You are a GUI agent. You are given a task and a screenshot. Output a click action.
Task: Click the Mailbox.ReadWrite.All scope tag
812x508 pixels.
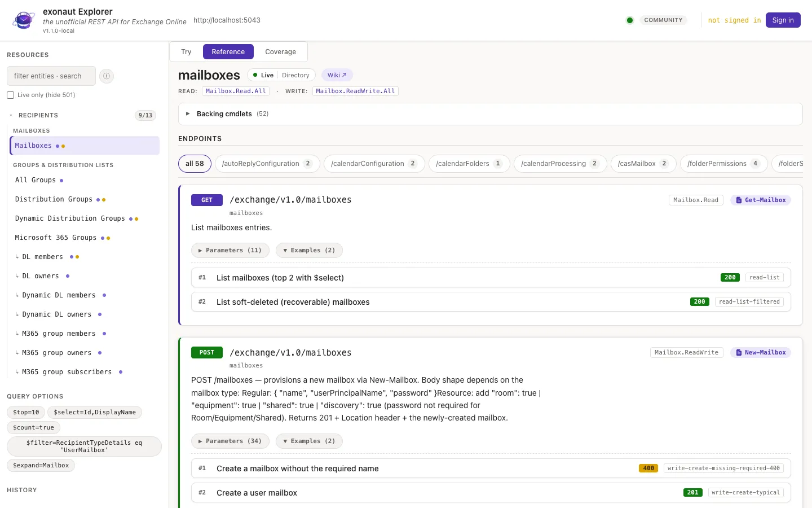pyautogui.click(x=355, y=91)
